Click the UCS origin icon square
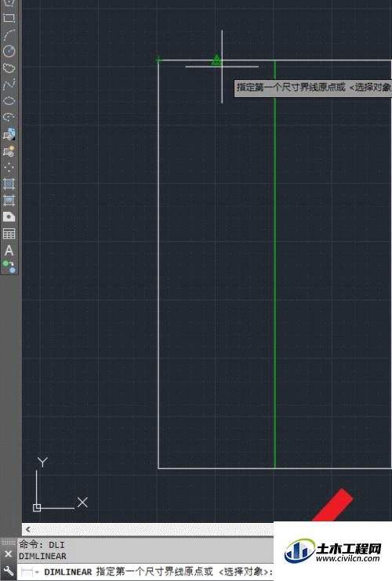Viewport: 392px width, 581px height. tap(37, 508)
